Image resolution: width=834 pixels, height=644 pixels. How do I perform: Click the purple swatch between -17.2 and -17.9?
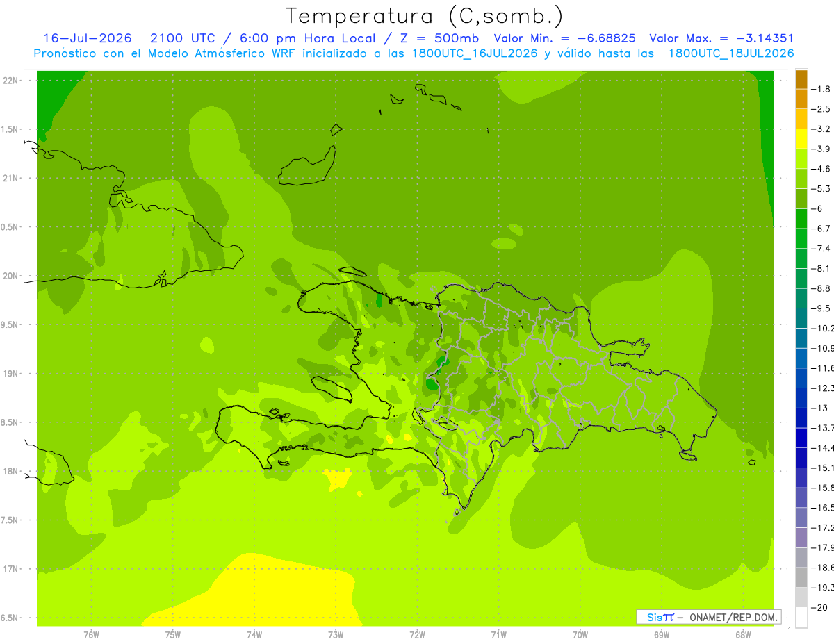(x=801, y=538)
